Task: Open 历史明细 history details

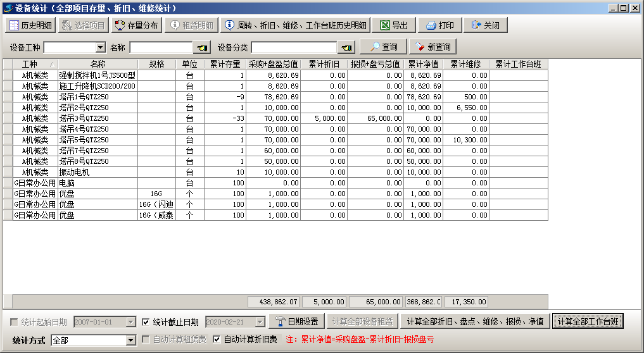Action: pos(31,25)
